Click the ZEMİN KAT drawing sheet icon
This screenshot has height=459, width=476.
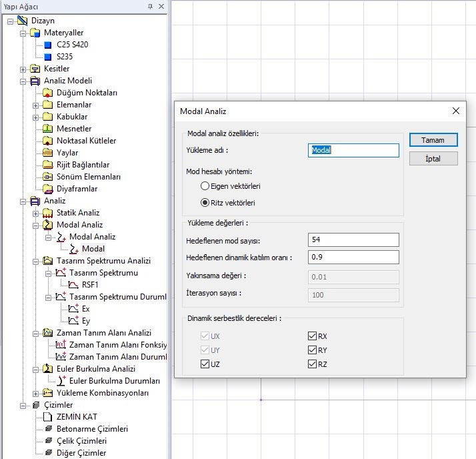(47, 417)
